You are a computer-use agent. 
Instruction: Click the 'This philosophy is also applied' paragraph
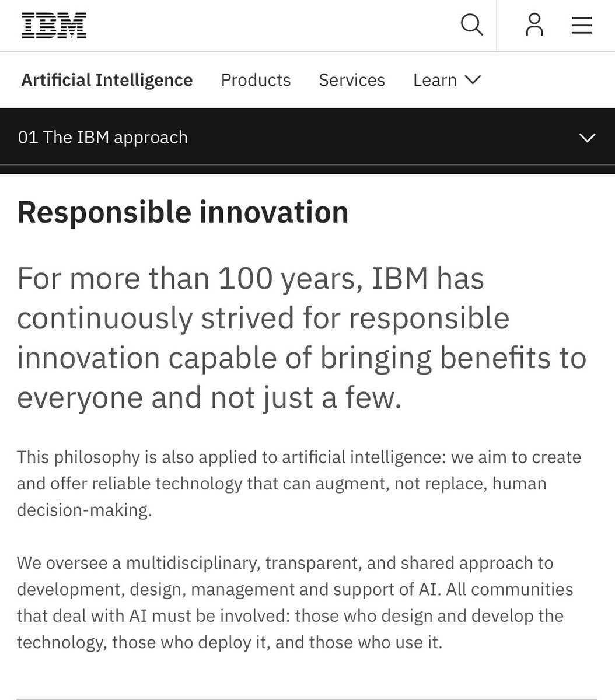(x=299, y=484)
